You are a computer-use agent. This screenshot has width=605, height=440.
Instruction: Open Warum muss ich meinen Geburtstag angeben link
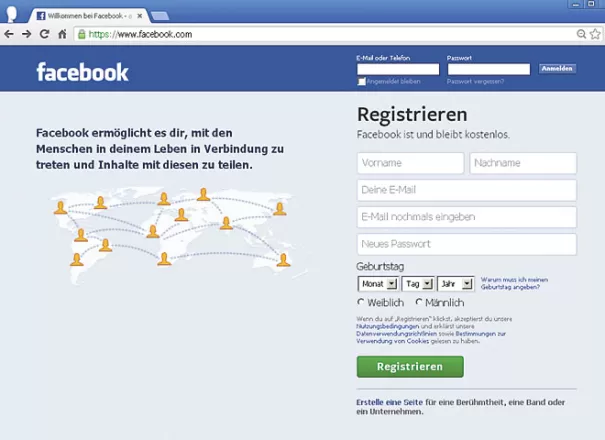tap(514, 283)
